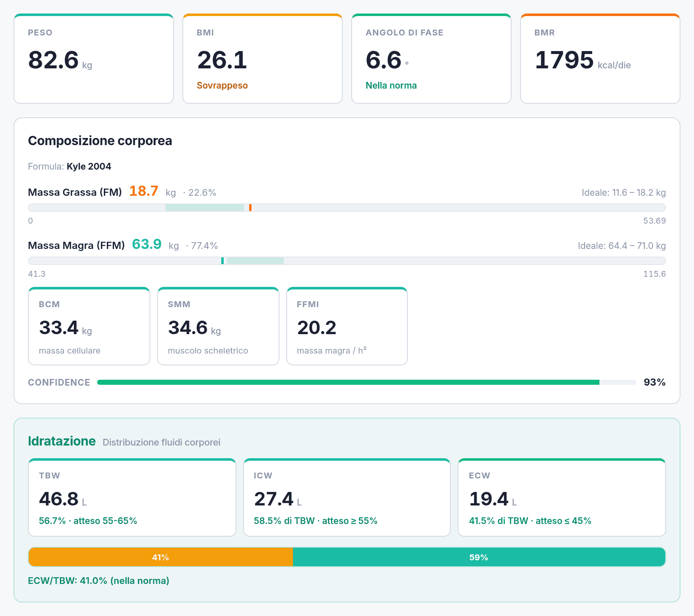
Task: Select the 27.4 L ICW value
Action: point(278,499)
